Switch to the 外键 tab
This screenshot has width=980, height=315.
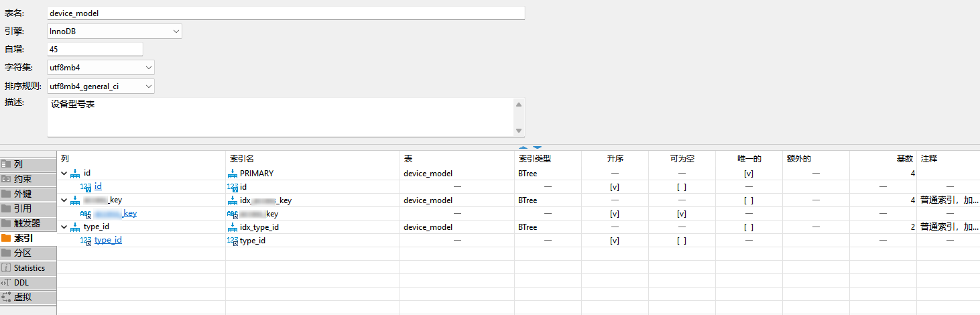pyautogui.click(x=23, y=194)
